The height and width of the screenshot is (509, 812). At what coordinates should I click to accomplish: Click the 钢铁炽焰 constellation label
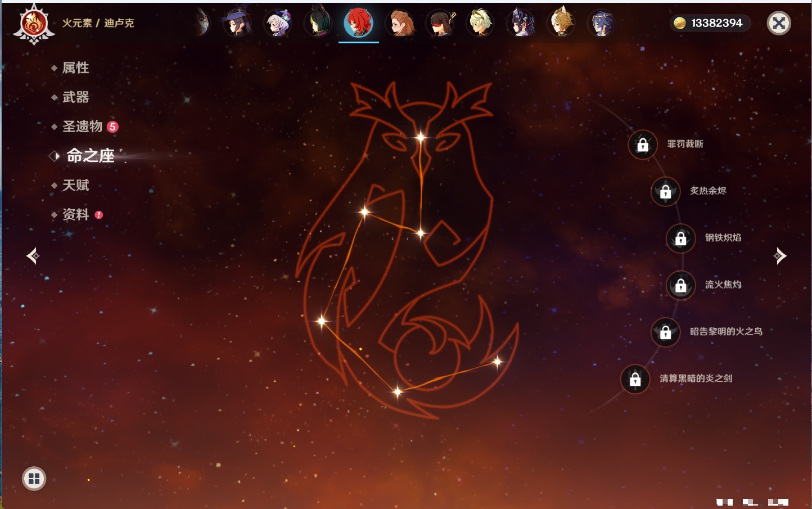[723, 237]
